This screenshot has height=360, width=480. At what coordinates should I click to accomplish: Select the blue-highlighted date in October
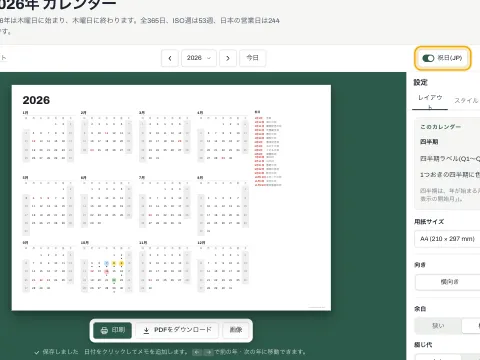pos(107,263)
